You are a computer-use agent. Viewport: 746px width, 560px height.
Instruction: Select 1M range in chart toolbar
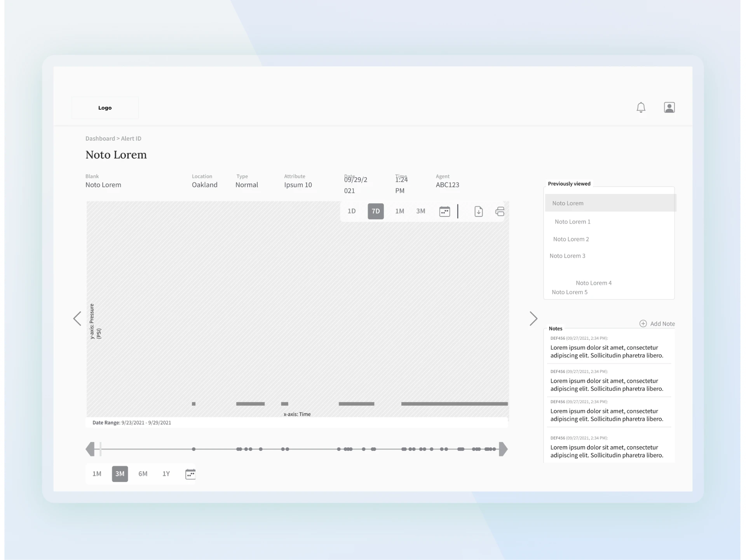399,211
